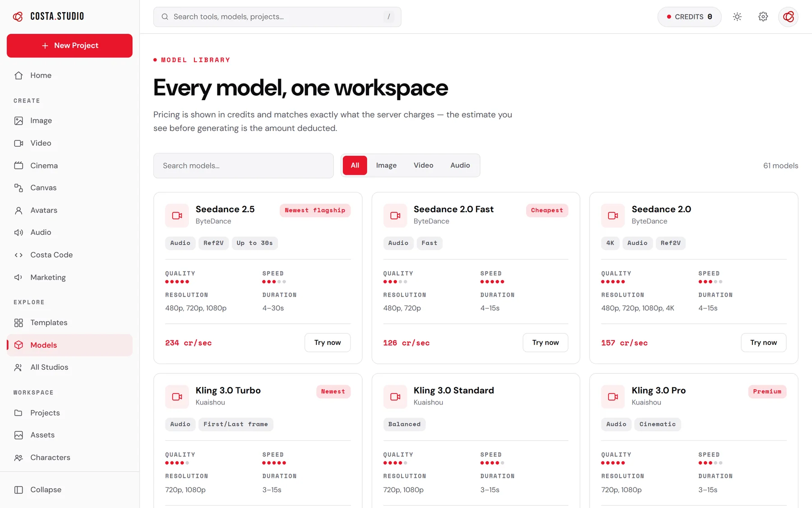Click the Templates grid icon
The height and width of the screenshot is (508, 812).
[18, 323]
